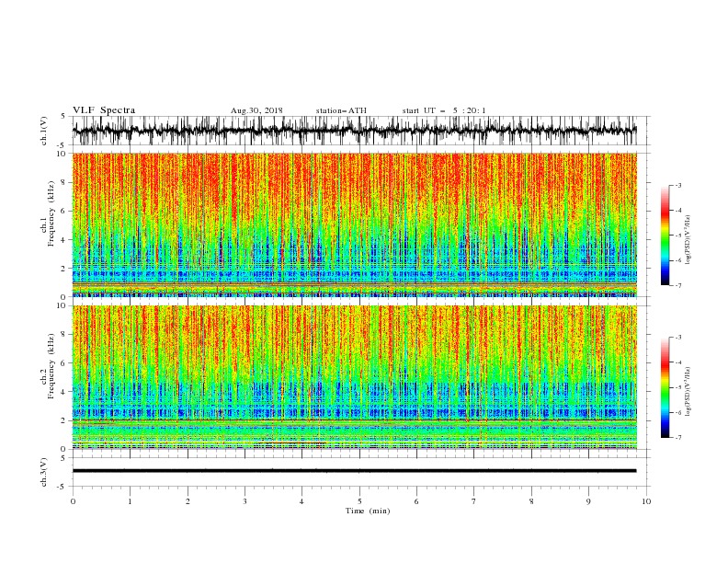The image size is (728, 563).
Task: Click time axis tick label "9"
Action: (x=588, y=501)
